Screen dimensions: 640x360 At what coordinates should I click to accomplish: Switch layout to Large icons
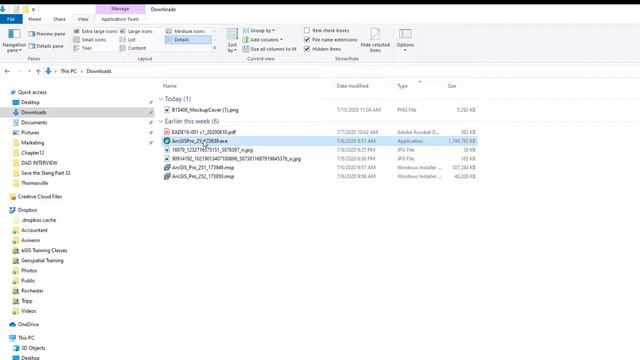tap(136, 31)
